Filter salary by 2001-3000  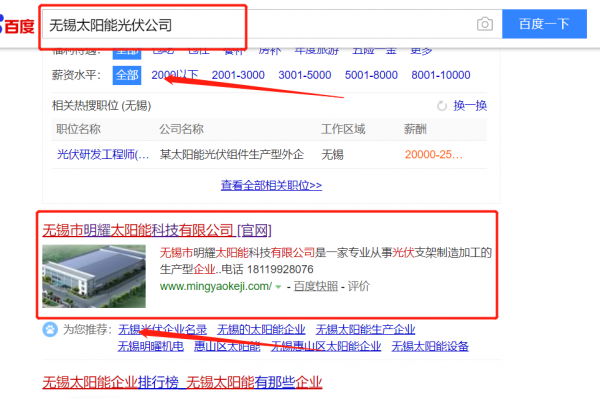pyautogui.click(x=238, y=75)
